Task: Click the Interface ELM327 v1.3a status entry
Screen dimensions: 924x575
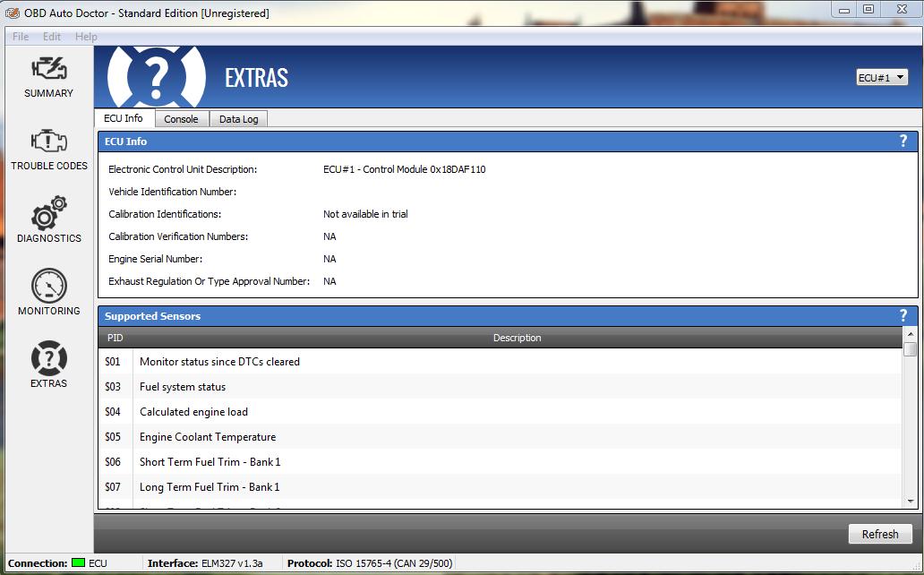Action: 205,563
